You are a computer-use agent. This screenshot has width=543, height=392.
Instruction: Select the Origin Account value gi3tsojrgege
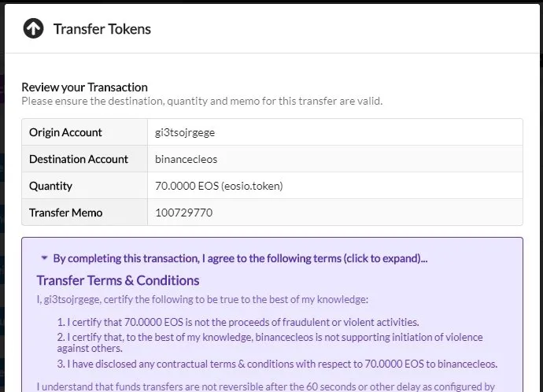point(185,132)
